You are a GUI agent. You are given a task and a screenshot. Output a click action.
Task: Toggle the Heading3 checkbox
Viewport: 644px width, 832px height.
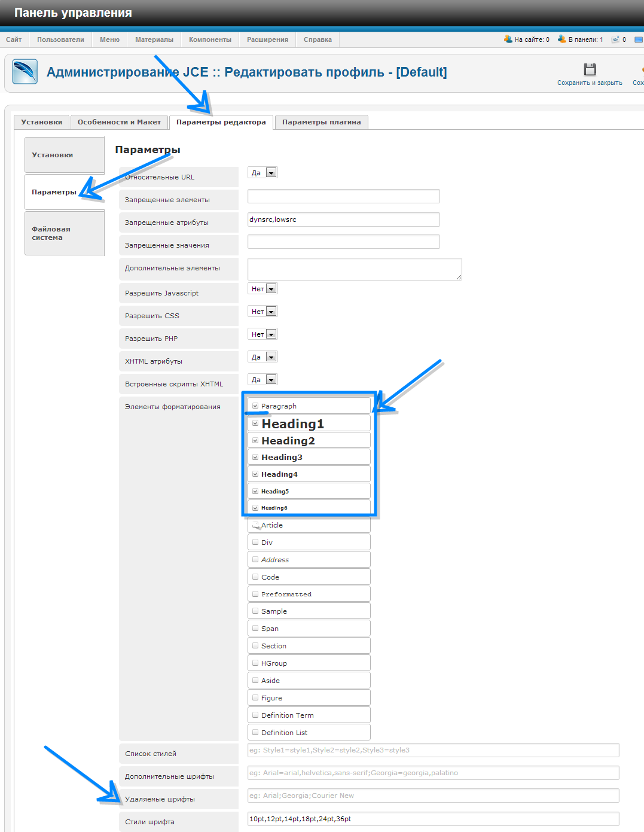coord(255,457)
